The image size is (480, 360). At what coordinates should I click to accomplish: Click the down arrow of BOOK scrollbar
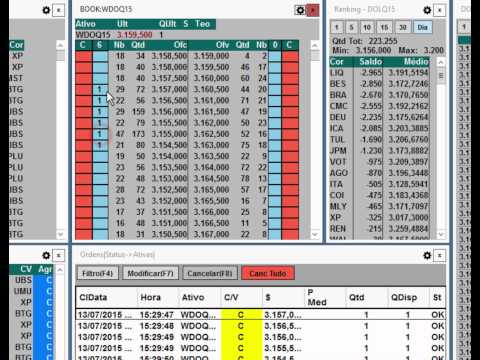[315, 235]
